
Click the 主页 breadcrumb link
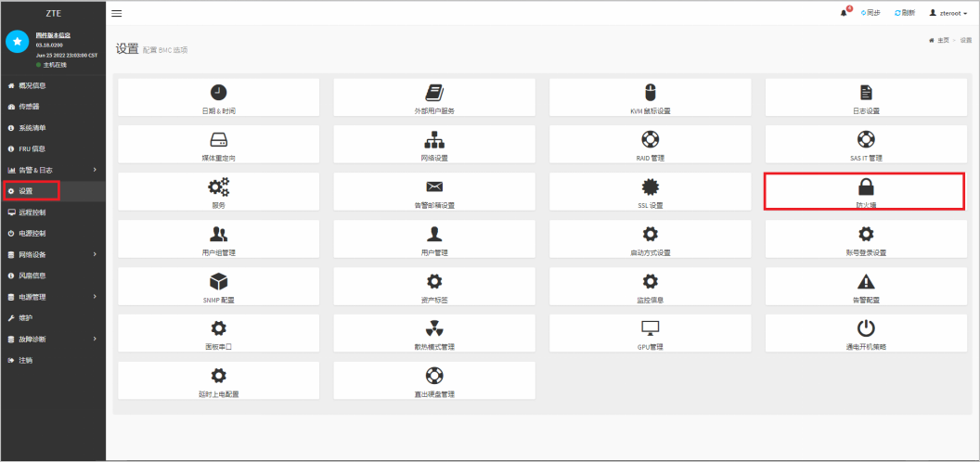tap(941, 40)
